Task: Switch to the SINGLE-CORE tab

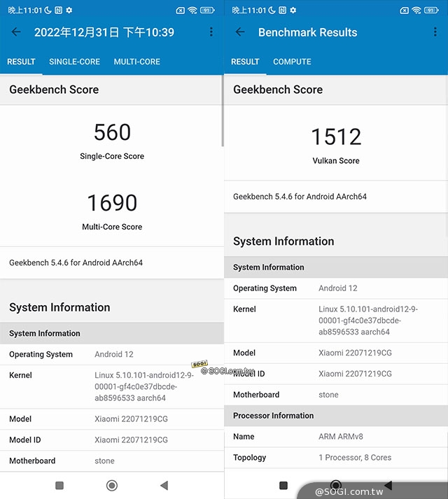Action: click(x=74, y=62)
